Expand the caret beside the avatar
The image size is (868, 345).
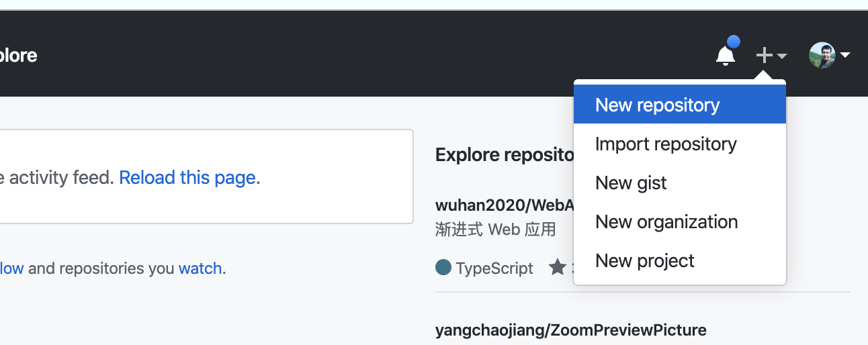coord(845,55)
